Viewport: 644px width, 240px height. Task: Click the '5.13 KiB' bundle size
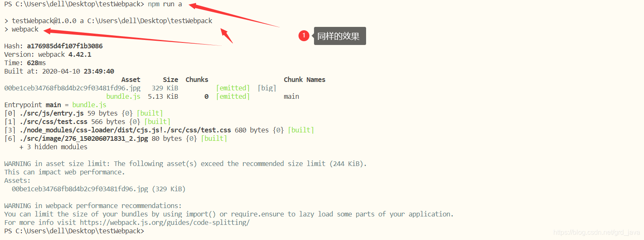tap(163, 97)
